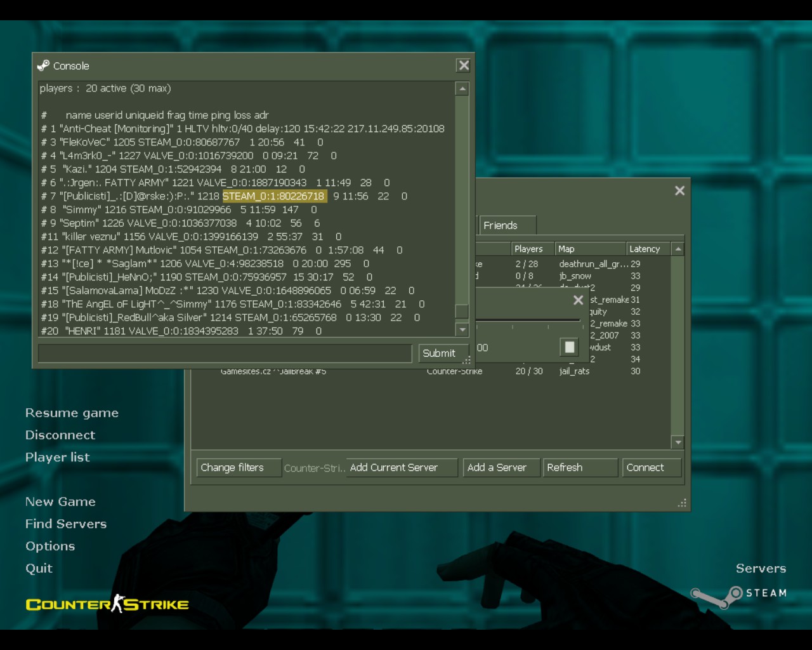Click the Console resize grip

tap(468, 361)
